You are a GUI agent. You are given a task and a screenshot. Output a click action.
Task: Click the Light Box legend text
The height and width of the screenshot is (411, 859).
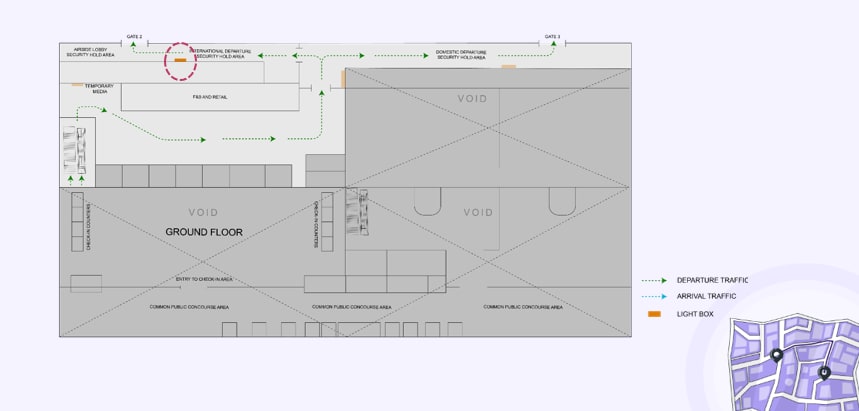point(695,314)
